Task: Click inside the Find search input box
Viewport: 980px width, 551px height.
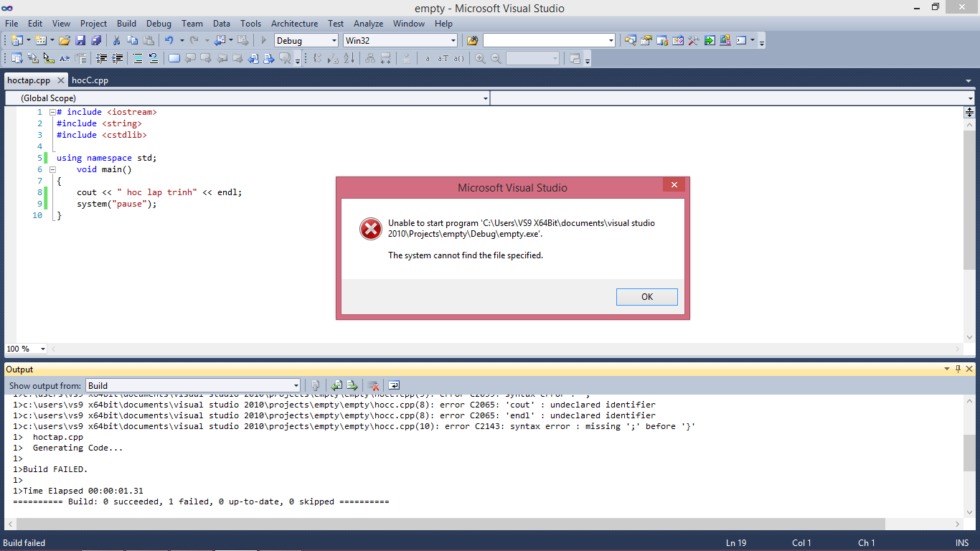Action: pos(544,40)
